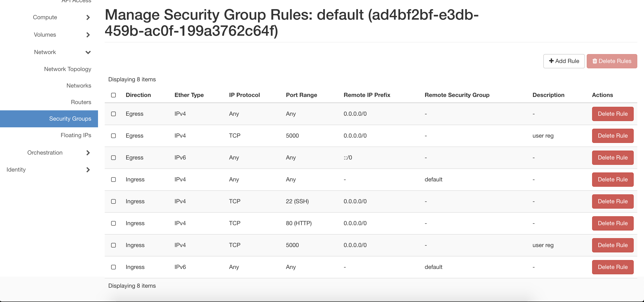Toggle the select-all rules checkbox
This screenshot has width=644, height=302.
tap(113, 95)
